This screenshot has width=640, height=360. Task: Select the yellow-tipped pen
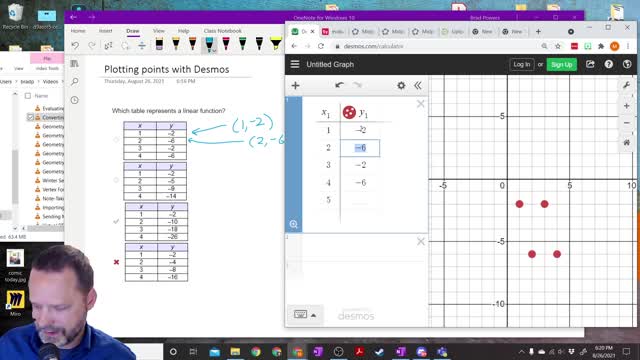point(176,44)
